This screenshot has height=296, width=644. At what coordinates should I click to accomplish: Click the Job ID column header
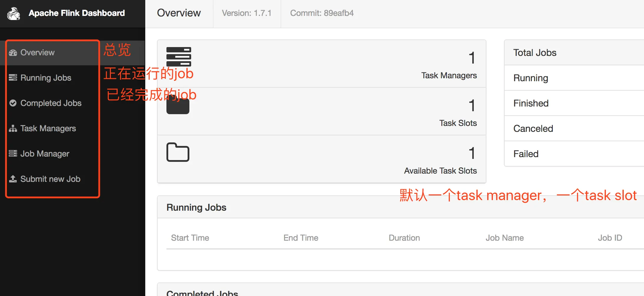tap(610, 238)
